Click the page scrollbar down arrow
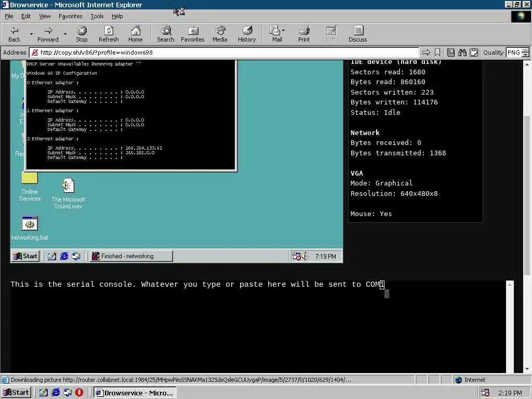Image resolution: width=532 pixels, height=399 pixels. (x=527, y=369)
